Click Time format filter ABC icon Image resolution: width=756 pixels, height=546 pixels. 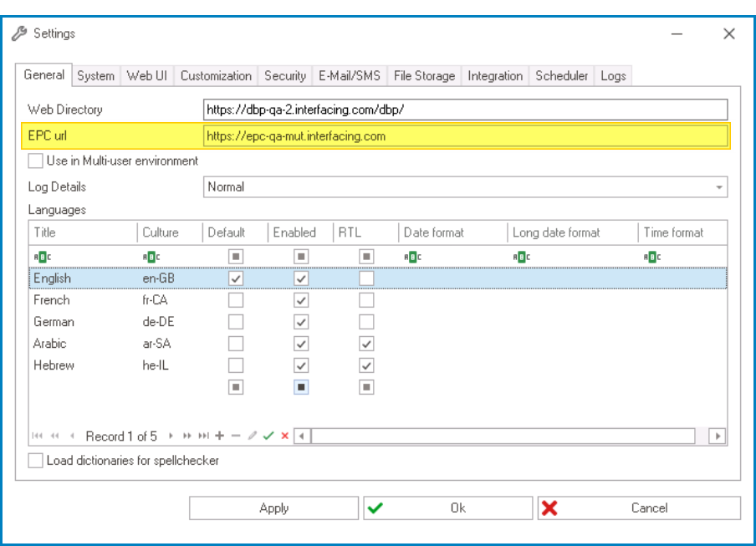click(652, 257)
